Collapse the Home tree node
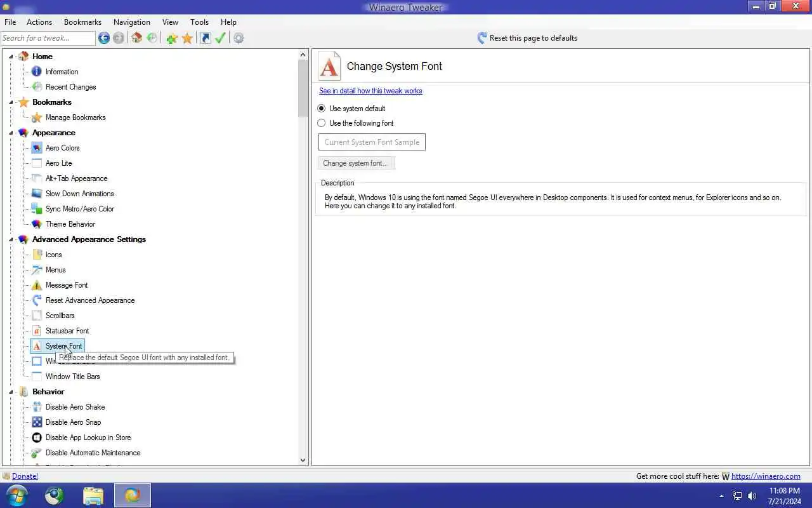This screenshot has height=508, width=812. (11, 57)
